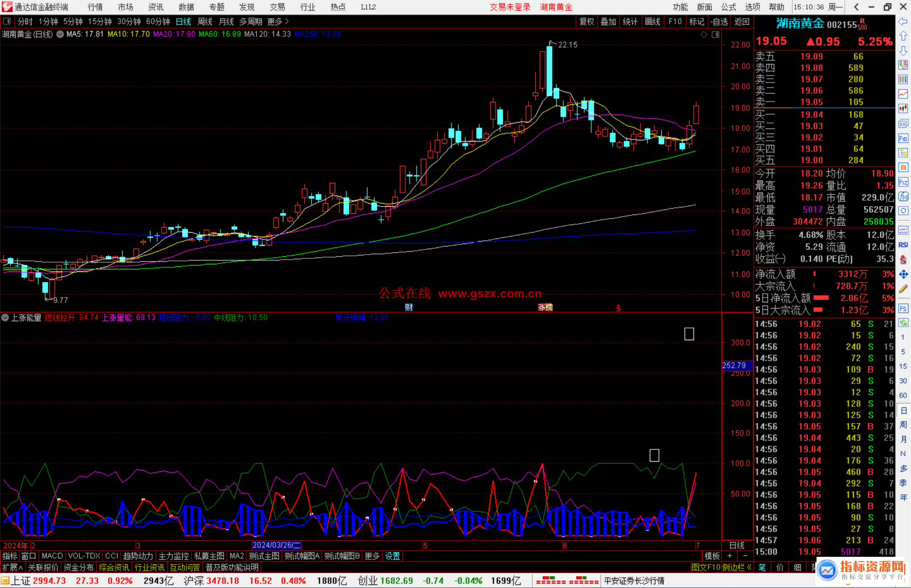
Task: Click the red S dollar sidebar icon
Action: [903, 260]
